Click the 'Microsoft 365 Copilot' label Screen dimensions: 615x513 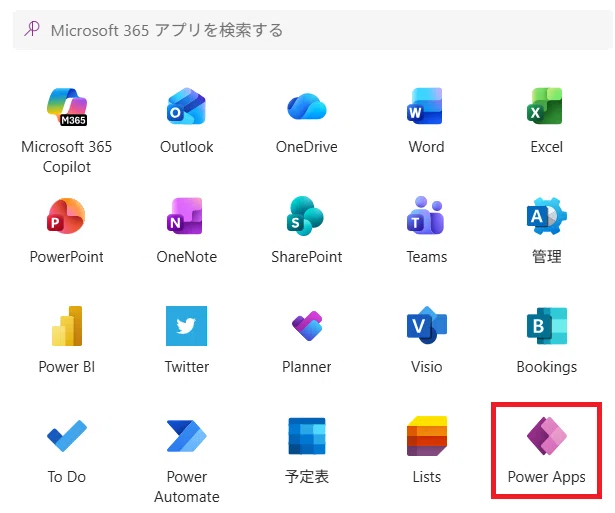pos(67,156)
